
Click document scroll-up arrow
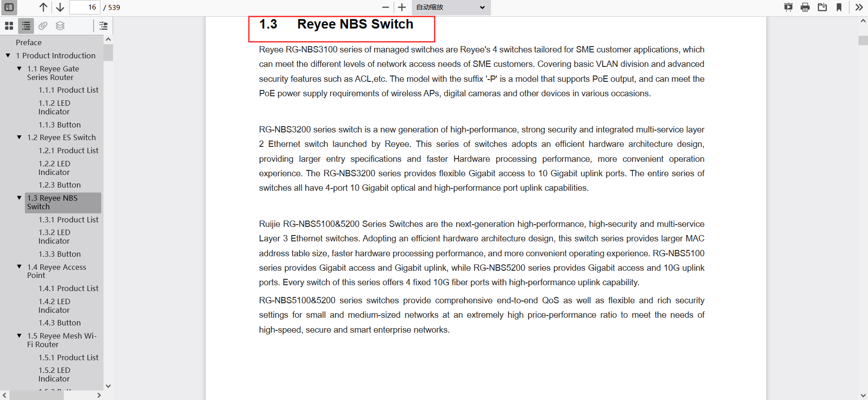coord(863,21)
